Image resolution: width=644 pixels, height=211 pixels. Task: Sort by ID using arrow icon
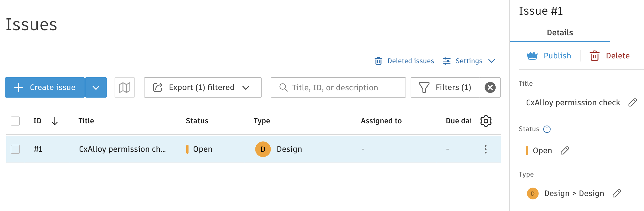tap(55, 121)
